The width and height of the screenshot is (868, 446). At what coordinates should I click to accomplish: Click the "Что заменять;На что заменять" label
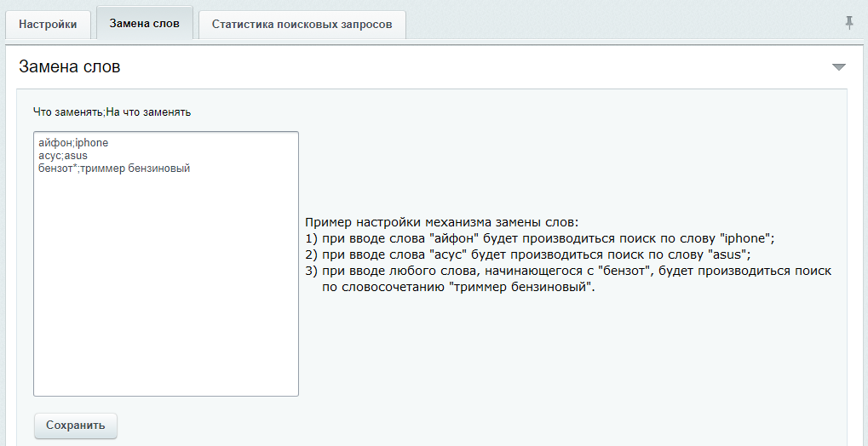[112, 111]
